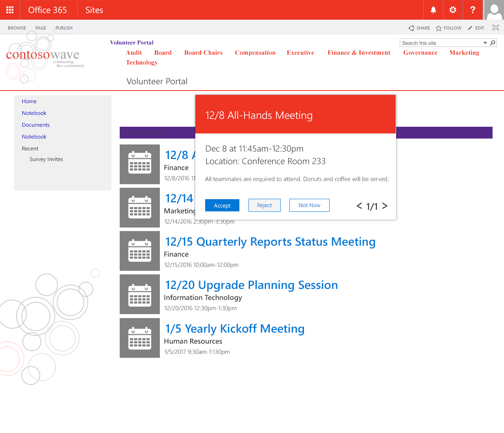Image resolution: width=504 pixels, height=433 pixels.
Task: Click the search magnifier icon
Action: pyautogui.click(x=493, y=43)
